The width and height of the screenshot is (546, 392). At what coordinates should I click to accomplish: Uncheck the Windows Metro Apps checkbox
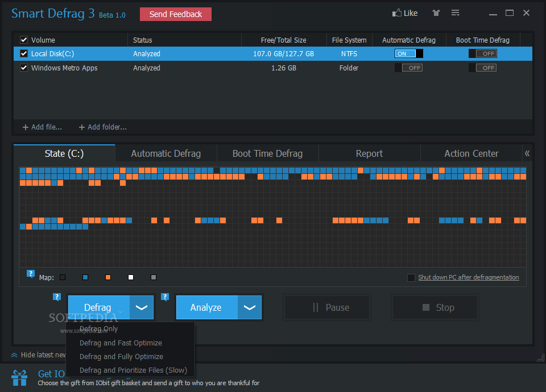(24, 68)
